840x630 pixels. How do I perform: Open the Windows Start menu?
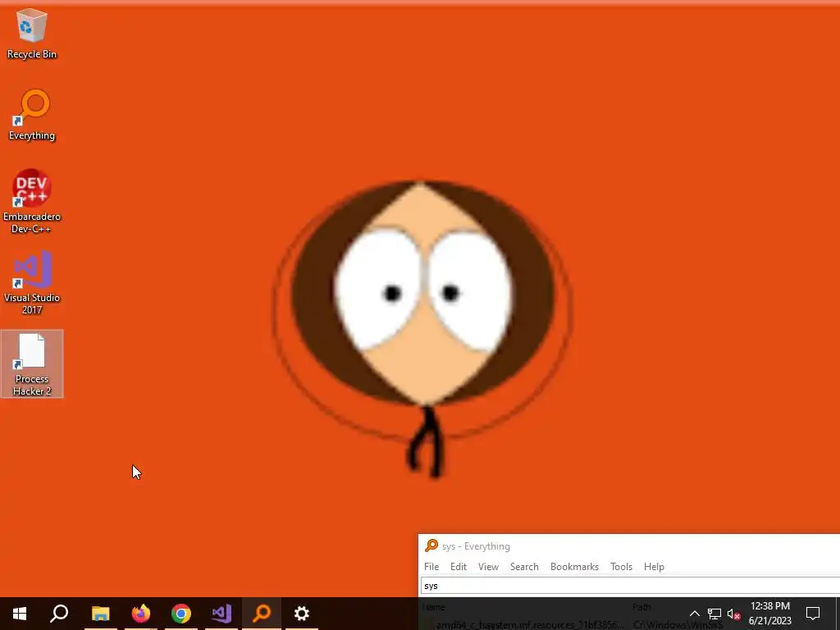[x=20, y=614]
